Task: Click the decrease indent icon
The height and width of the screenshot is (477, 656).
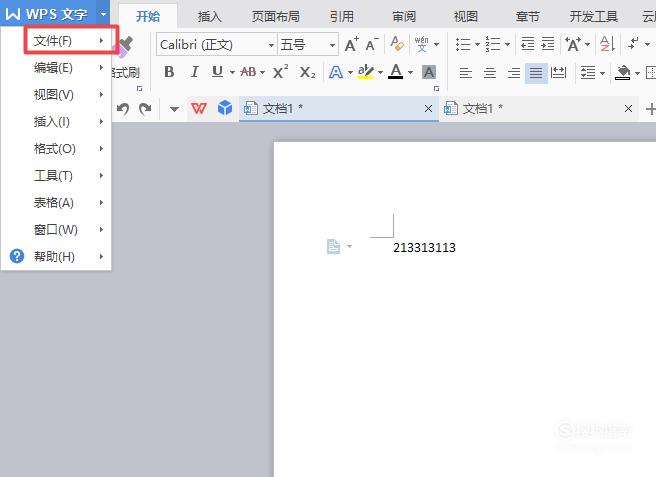Action: coord(528,44)
